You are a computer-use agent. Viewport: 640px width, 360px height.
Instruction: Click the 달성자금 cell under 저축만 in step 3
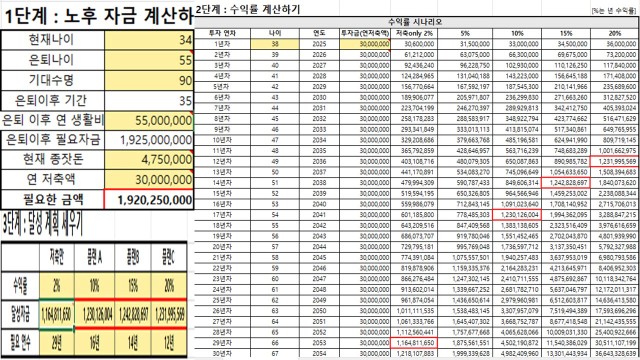(x=57, y=314)
